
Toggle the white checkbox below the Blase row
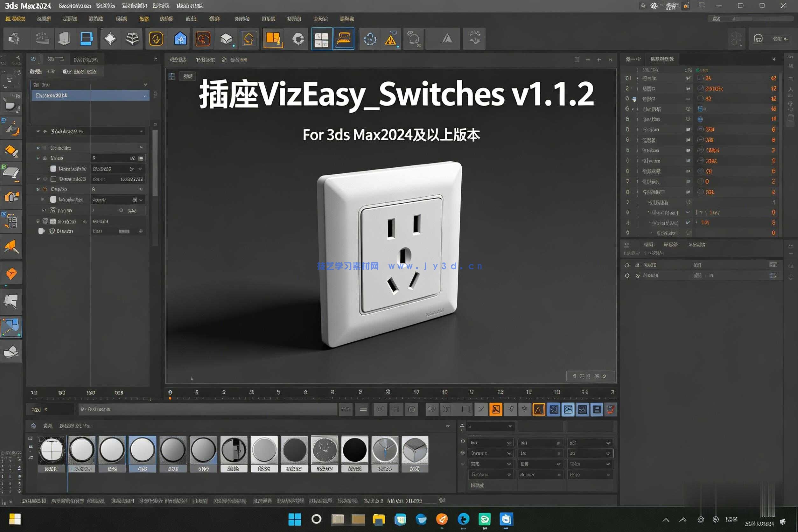(53, 169)
